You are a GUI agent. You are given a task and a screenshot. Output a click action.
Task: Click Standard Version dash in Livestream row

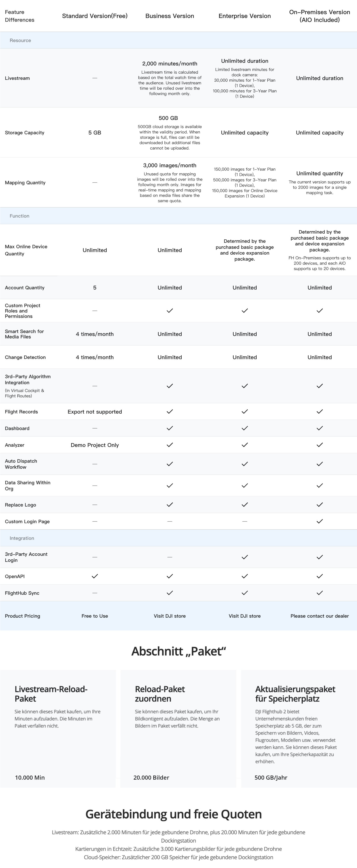[x=95, y=78]
